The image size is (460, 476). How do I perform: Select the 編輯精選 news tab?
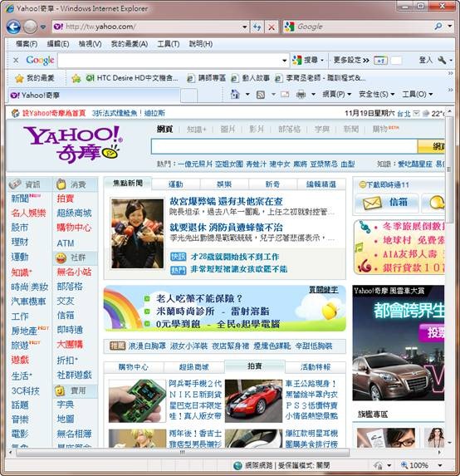point(321,184)
